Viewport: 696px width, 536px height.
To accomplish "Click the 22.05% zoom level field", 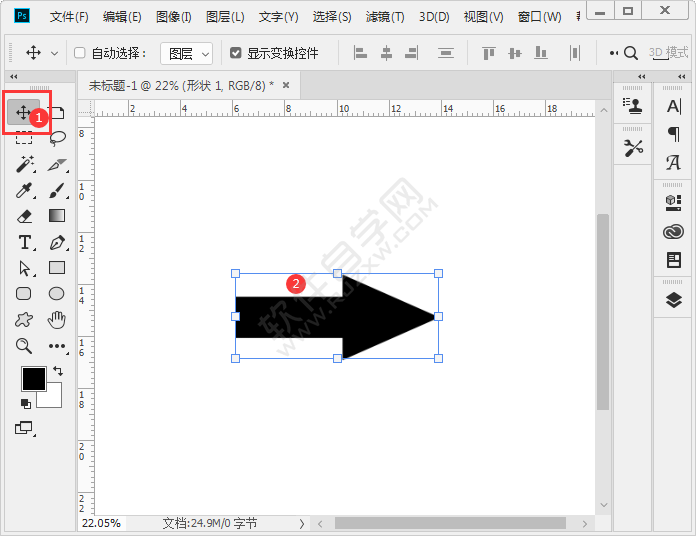I will click(x=102, y=524).
